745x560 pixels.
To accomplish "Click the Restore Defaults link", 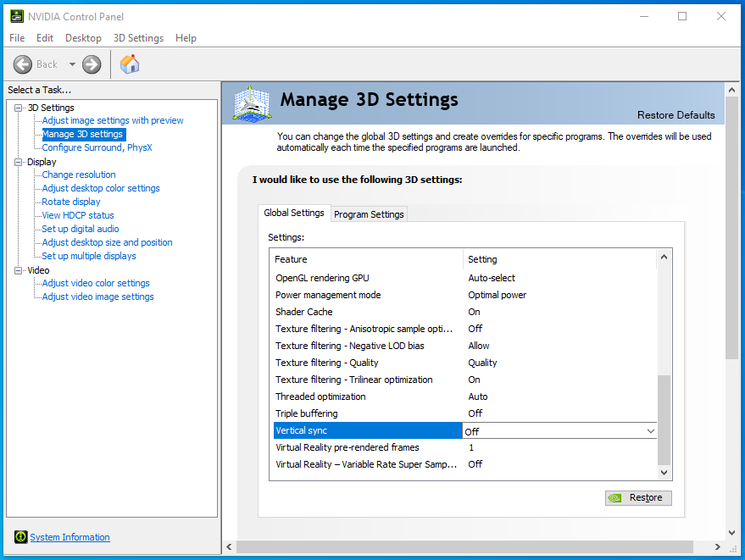I will tap(676, 115).
